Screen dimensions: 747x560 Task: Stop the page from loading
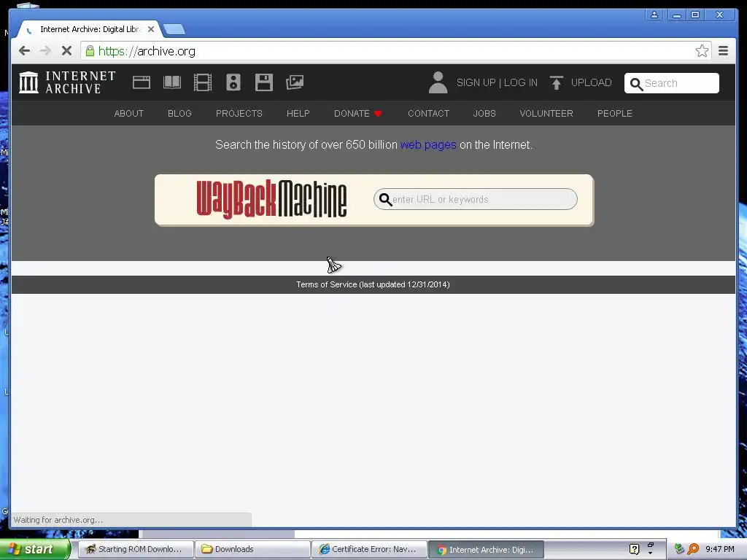(66, 51)
